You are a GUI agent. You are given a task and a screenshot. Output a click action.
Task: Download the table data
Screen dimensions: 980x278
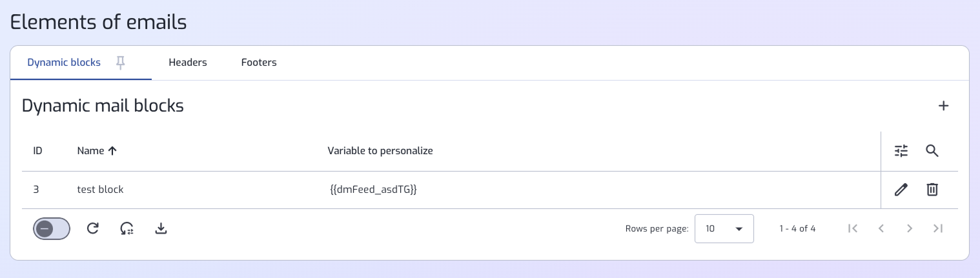pyautogui.click(x=161, y=228)
